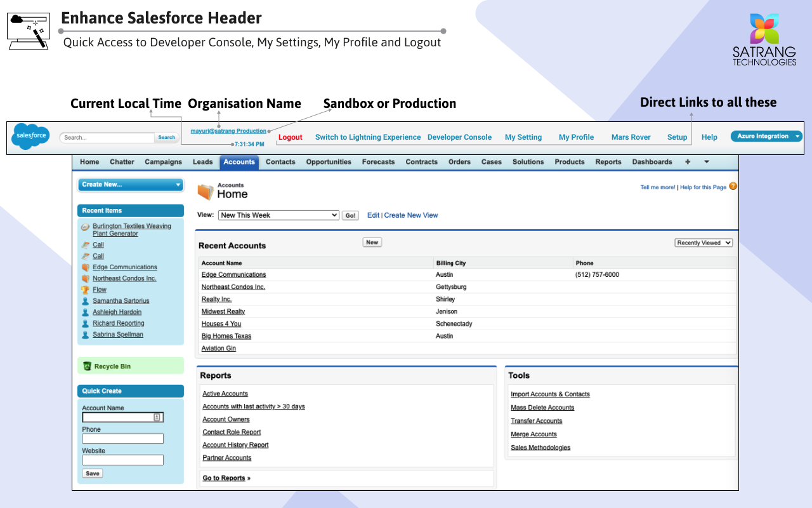Click the trophy icon beside Flow
The image size is (812, 508).
(x=84, y=289)
